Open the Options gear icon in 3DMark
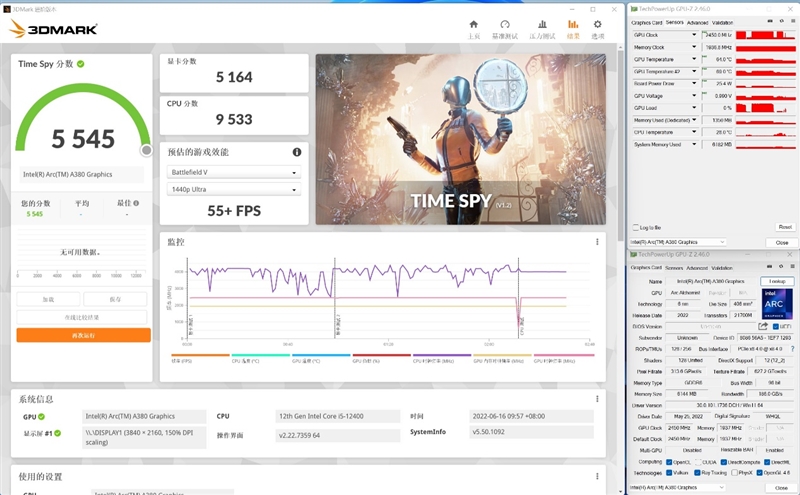The height and width of the screenshot is (495, 800). [598, 26]
